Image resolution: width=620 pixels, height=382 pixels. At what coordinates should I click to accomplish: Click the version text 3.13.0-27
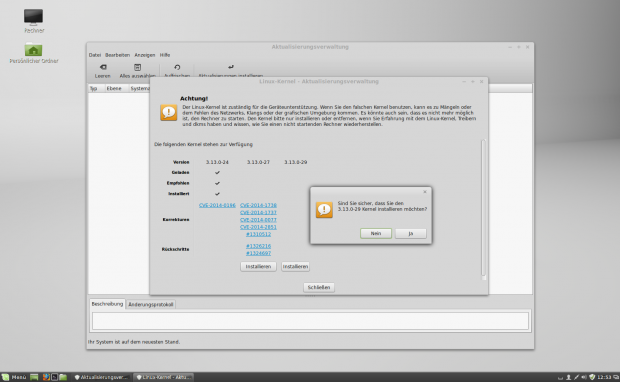[x=258, y=162]
